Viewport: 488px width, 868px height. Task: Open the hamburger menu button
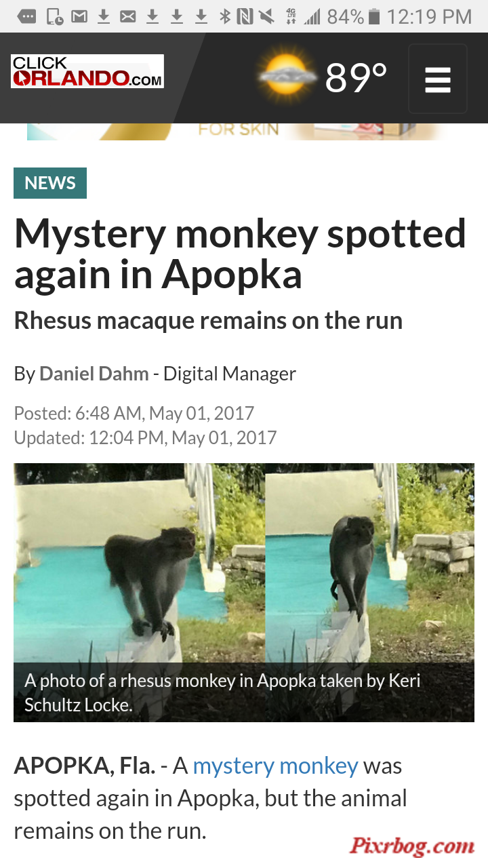(x=438, y=79)
